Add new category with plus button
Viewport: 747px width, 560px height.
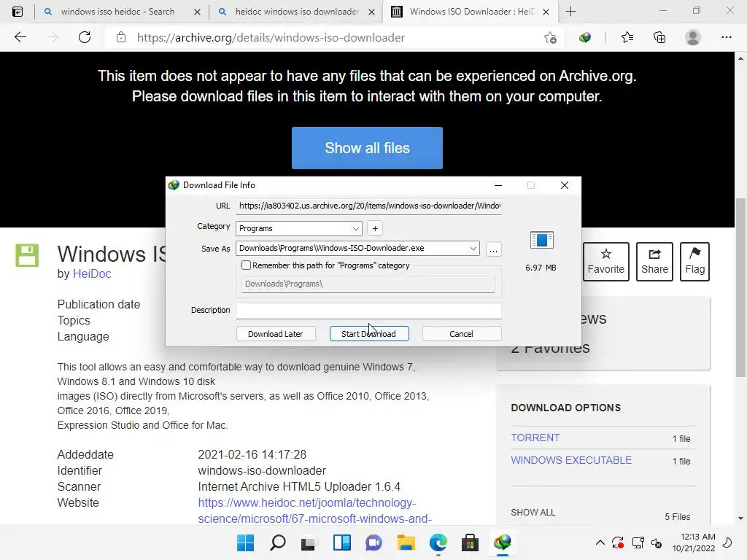point(375,228)
